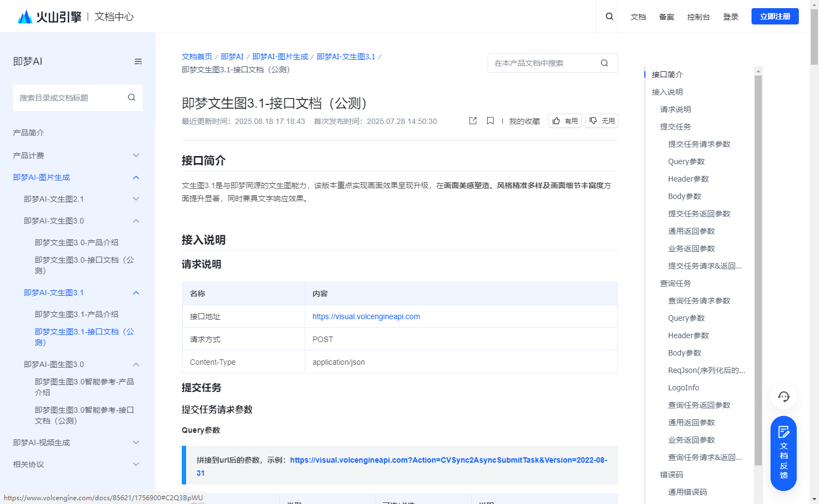This screenshot has width=819, height=504.
Task: Open 即梦文生图3.1-产品介绍
Action: click(x=77, y=314)
